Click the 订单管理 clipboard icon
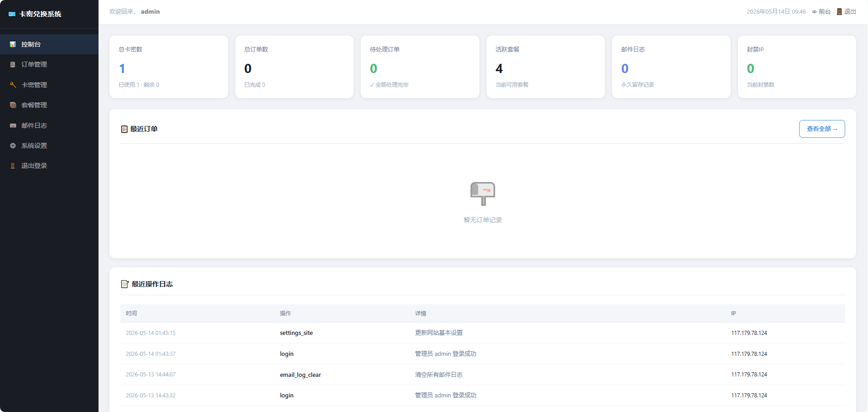The width and height of the screenshot is (868, 412). pos(13,64)
